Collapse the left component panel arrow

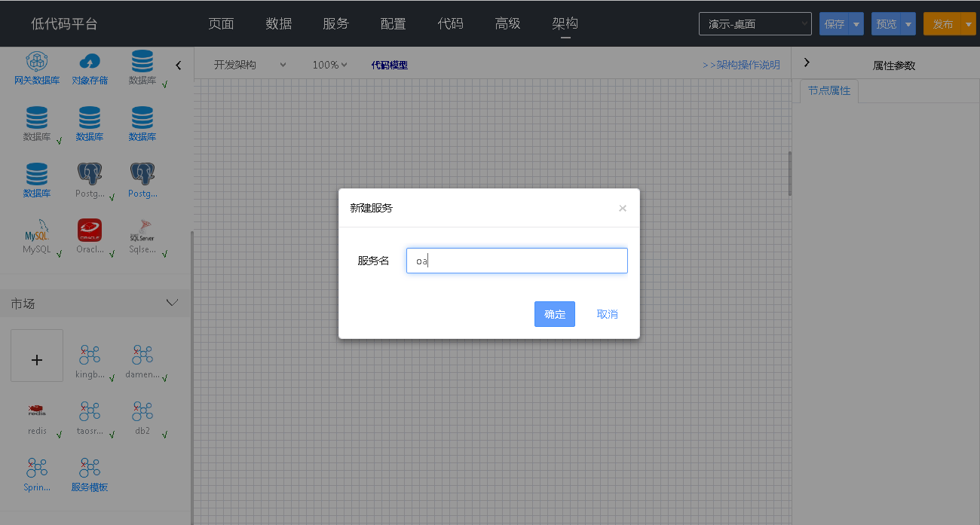click(x=179, y=66)
